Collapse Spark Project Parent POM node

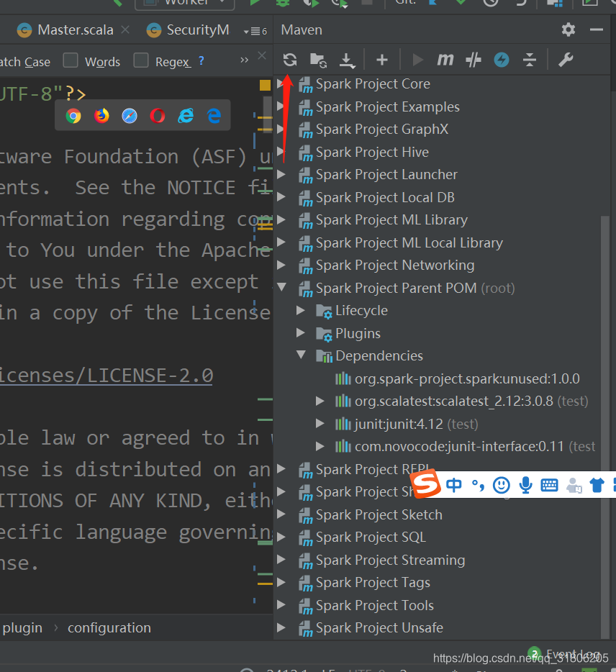coord(281,287)
